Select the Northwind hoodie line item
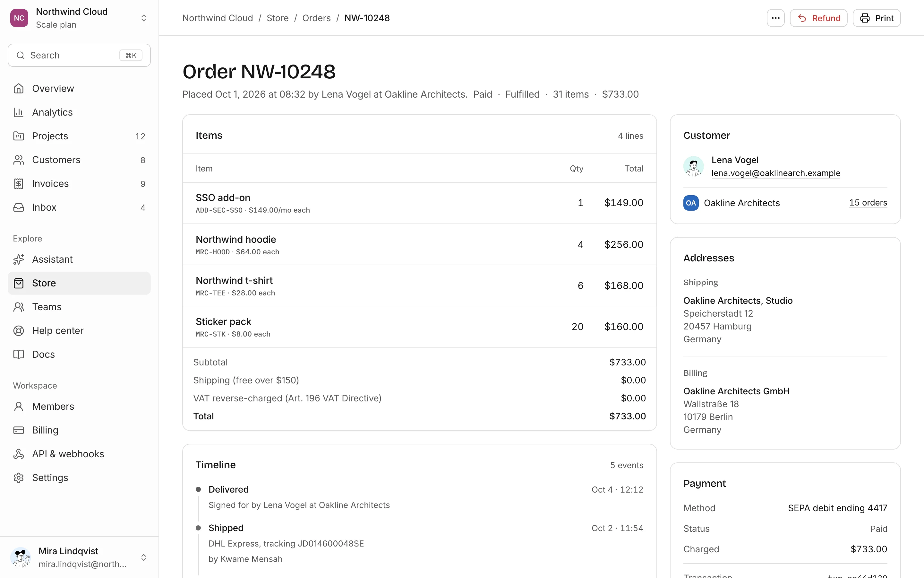 click(x=419, y=245)
